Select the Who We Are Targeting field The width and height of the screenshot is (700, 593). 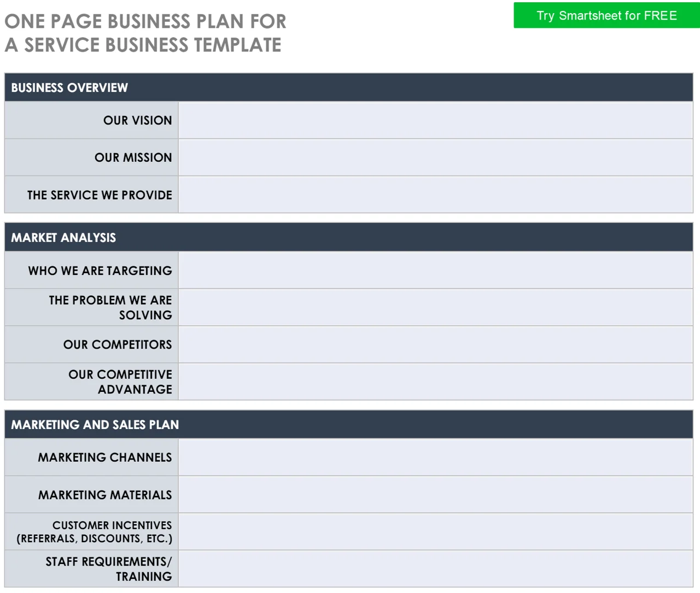pyautogui.click(x=435, y=270)
